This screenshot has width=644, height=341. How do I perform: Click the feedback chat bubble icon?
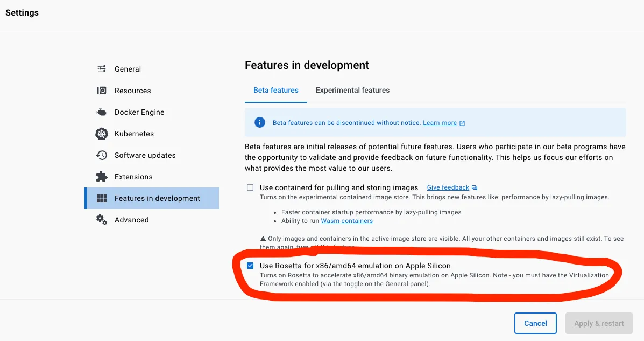[x=475, y=187]
